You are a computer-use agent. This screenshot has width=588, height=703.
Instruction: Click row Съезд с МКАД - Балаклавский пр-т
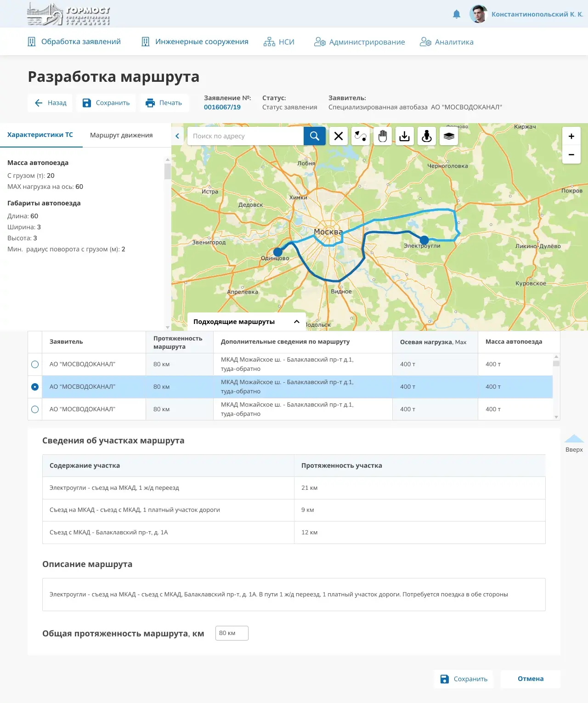tap(294, 533)
